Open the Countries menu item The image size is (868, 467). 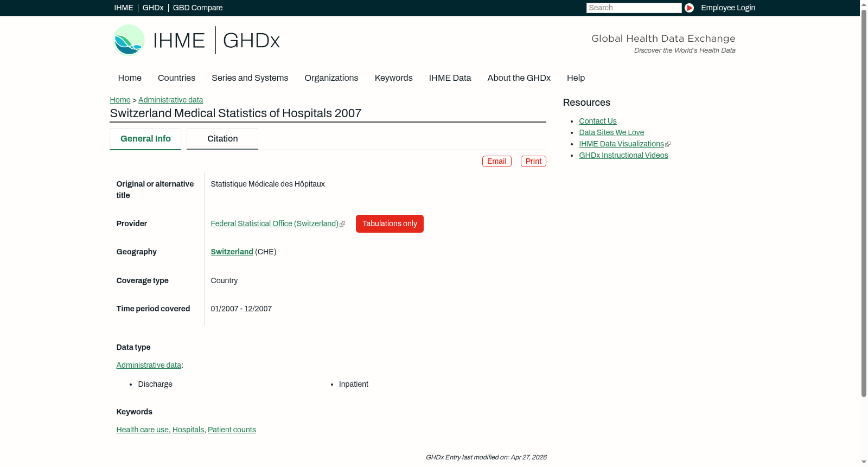pyautogui.click(x=176, y=78)
